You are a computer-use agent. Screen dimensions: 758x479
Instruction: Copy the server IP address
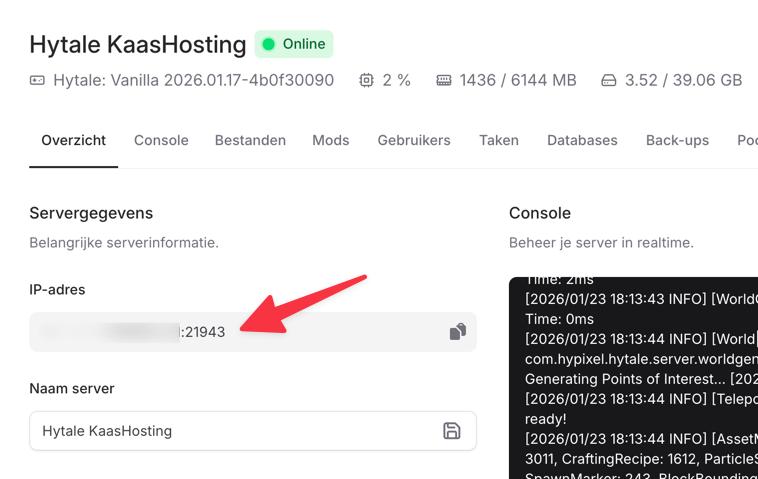(457, 332)
